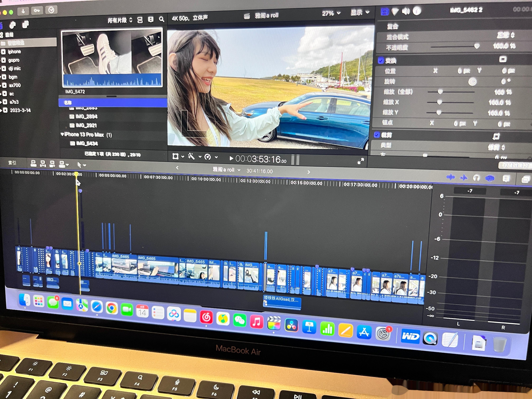Click the 旋转 rotation dial
Image resolution: width=532 pixels, height=399 pixels.
point(472,82)
